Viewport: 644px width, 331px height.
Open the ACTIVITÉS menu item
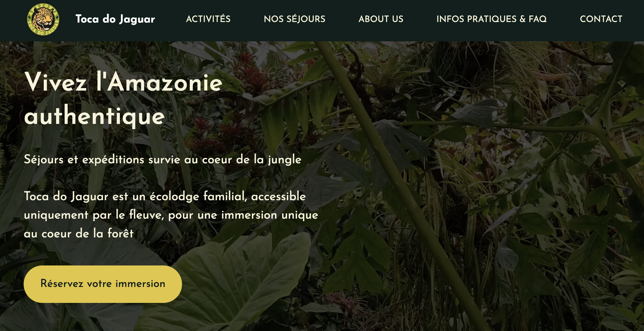[x=208, y=19]
